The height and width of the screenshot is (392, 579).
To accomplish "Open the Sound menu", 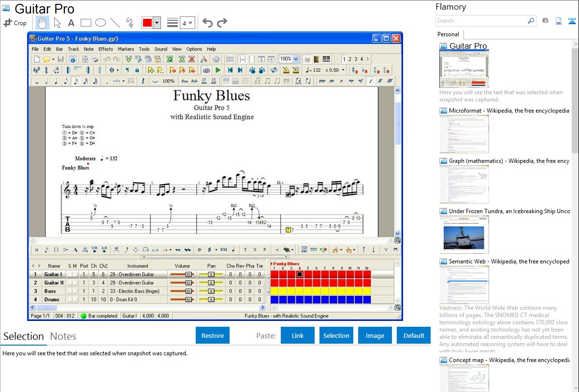I will coord(160,49).
